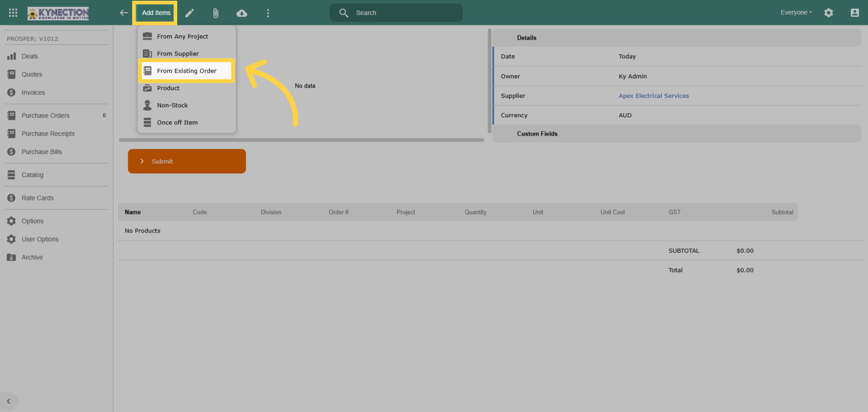
Task: Click the cloud download icon
Action: (242, 13)
